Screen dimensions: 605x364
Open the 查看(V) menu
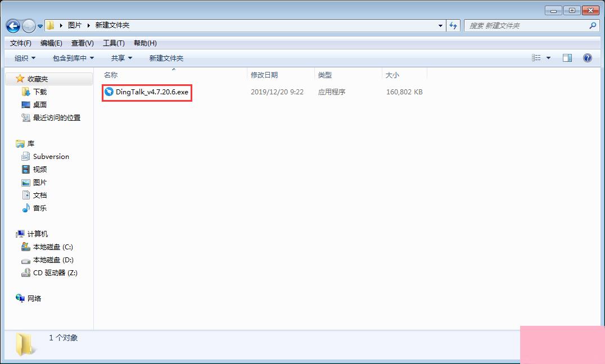coord(83,43)
